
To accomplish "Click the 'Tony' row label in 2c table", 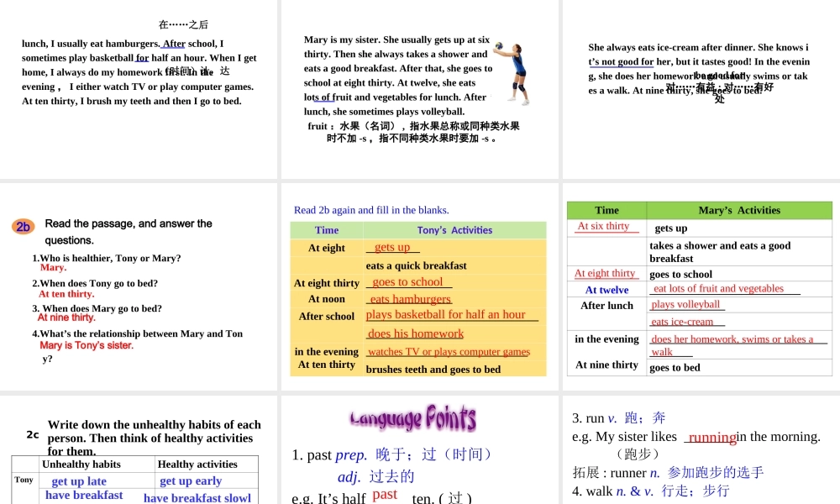I will click(x=24, y=480).
